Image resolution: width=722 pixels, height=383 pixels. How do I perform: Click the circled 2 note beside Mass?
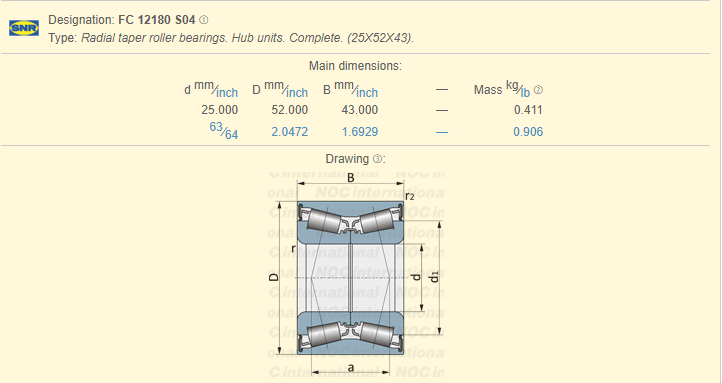(538, 90)
